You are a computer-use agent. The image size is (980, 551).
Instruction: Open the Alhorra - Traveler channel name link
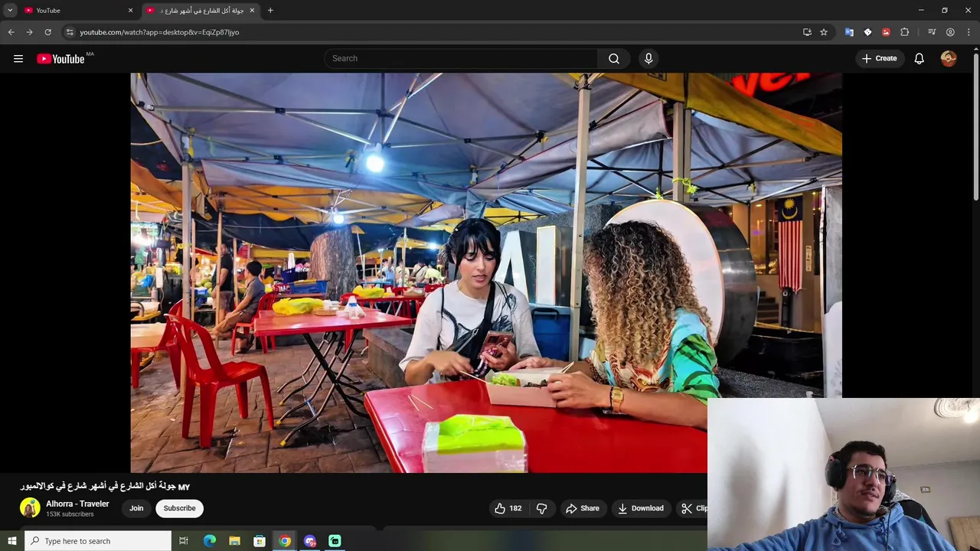(77, 504)
